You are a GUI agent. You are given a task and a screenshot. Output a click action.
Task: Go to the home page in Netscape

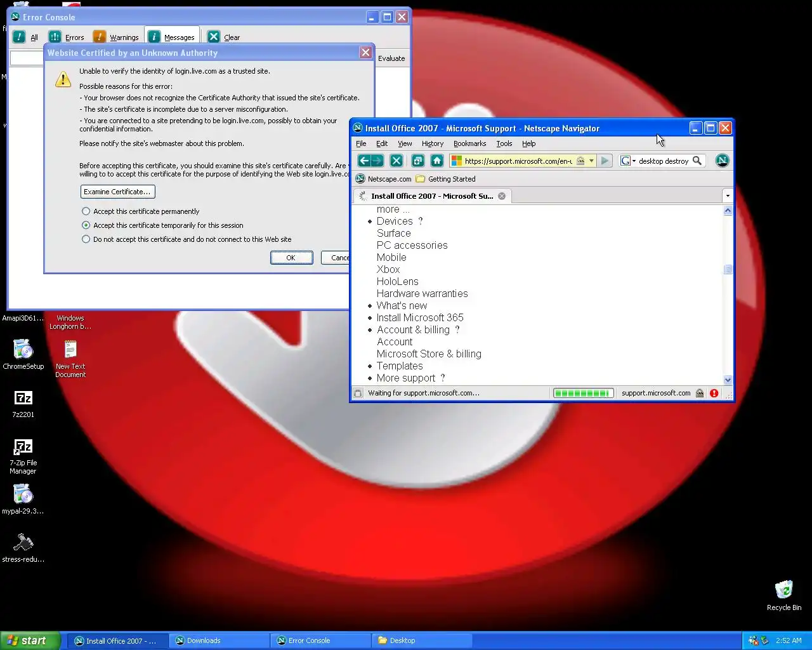pos(436,161)
